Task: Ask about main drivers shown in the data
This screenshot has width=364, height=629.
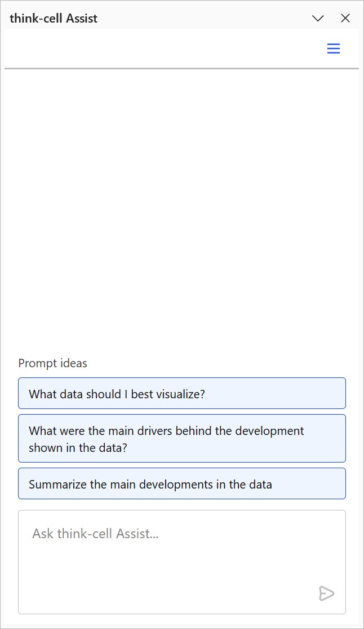Action: (182, 438)
